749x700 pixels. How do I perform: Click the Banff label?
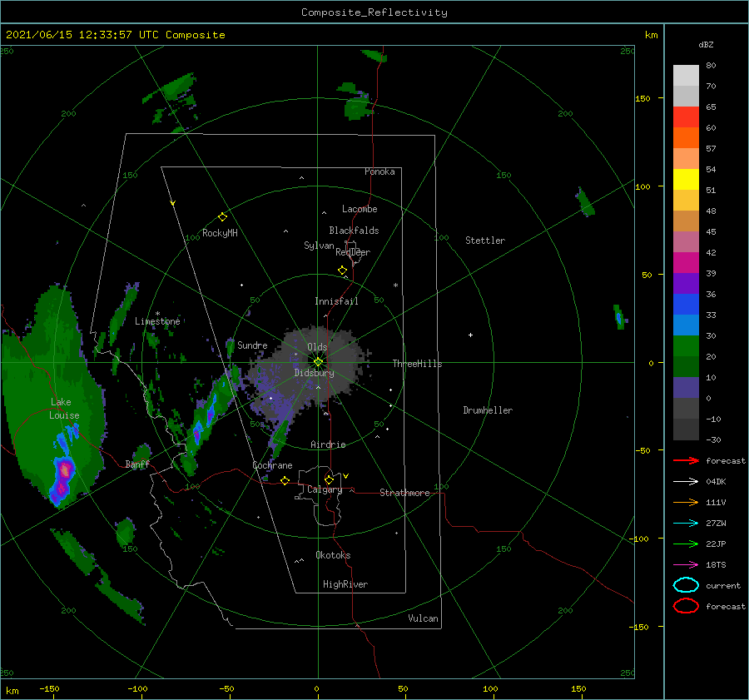pyautogui.click(x=137, y=464)
